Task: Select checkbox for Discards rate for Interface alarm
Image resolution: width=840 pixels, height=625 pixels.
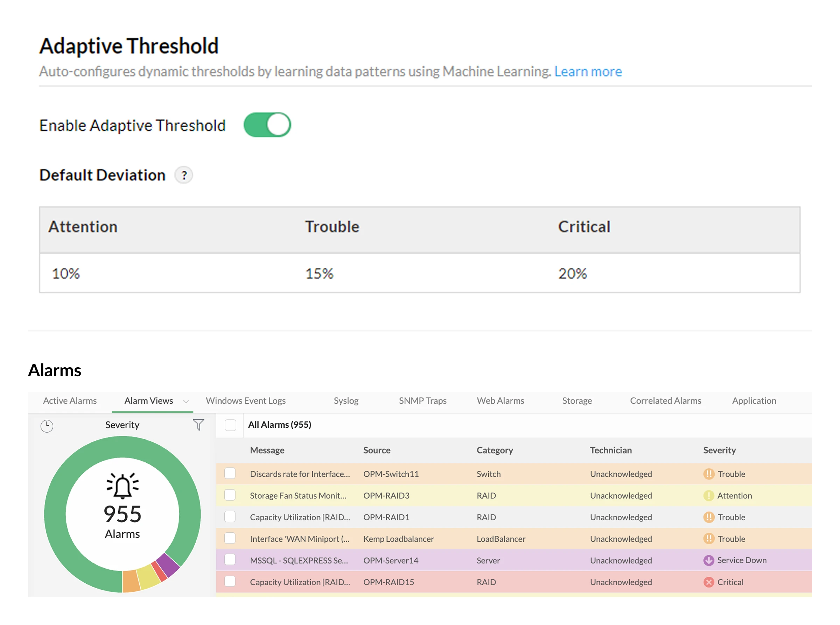Action: [x=230, y=474]
